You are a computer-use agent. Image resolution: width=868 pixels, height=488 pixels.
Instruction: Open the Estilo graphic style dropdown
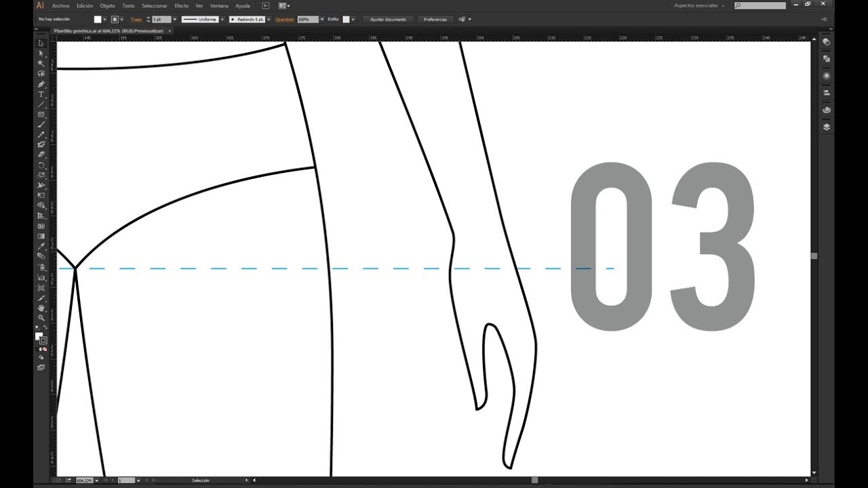(x=353, y=20)
